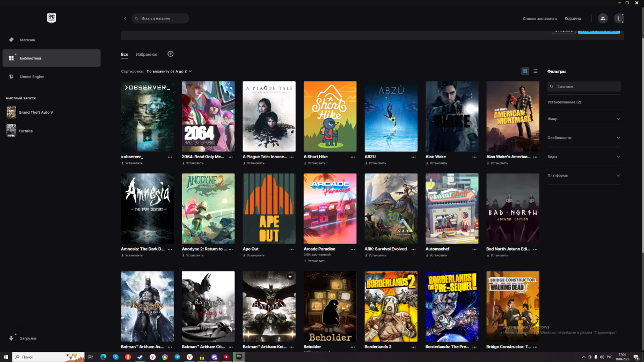Image resolution: width=644 pixels, height=362 pixels.
Task: Open more options for Beholder
Action: [353, 347]
